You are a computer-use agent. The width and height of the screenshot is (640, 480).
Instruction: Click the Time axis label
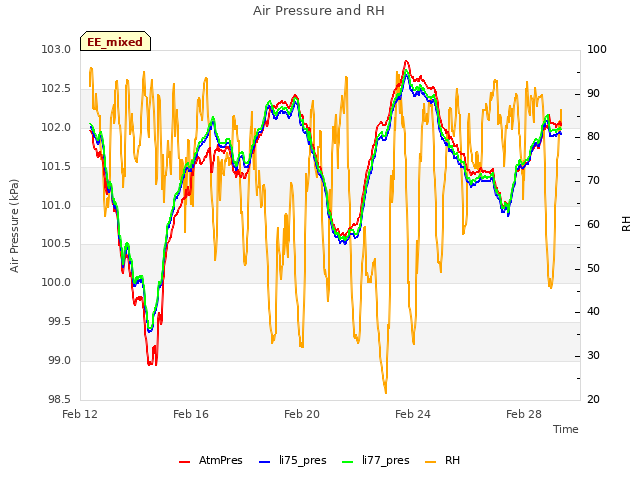pyautogui.click(x=566, y=429)
